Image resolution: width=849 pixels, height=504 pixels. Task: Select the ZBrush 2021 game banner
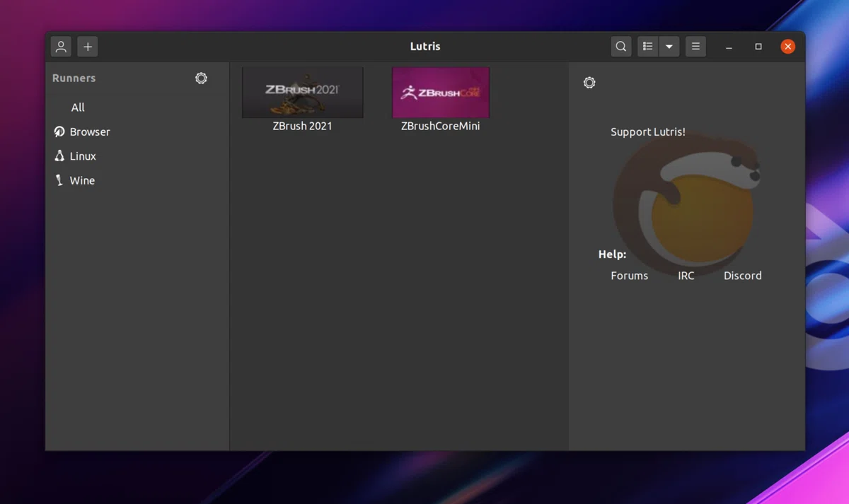(x=303, y=93)
